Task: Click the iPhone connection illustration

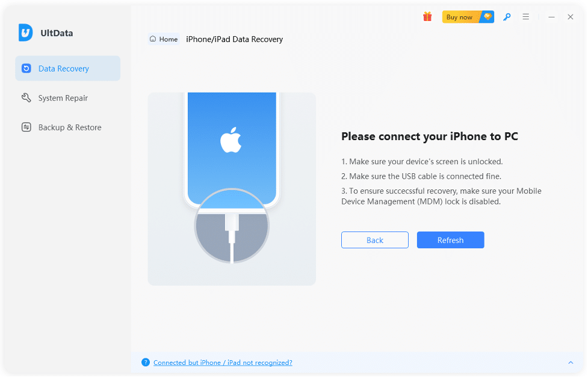Action: [232, 188]
